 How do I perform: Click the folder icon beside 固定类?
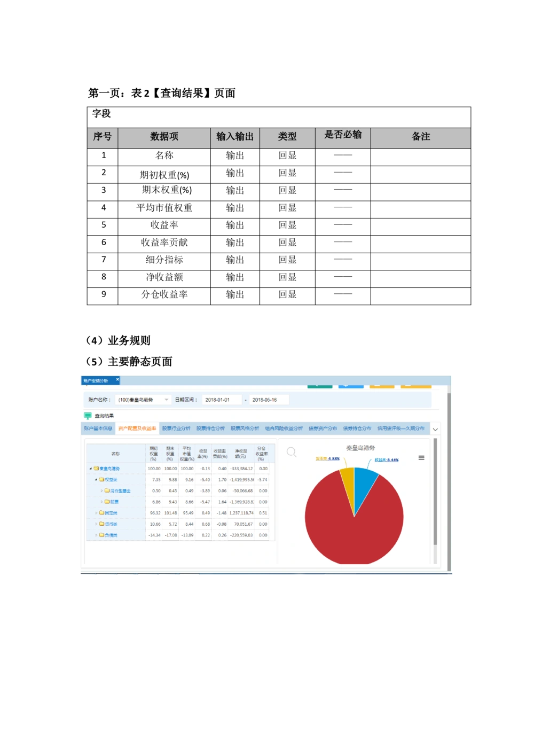(100, 513)
